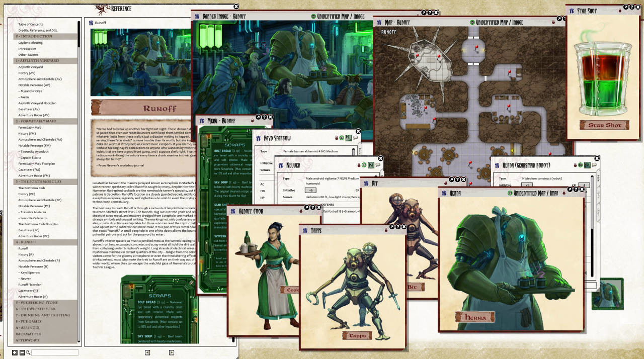Toggle Unidentified Map / Image identification on Runoff map
Image resolution: width=644 pixels, height=359 pixels.
[x=472, y=22]
